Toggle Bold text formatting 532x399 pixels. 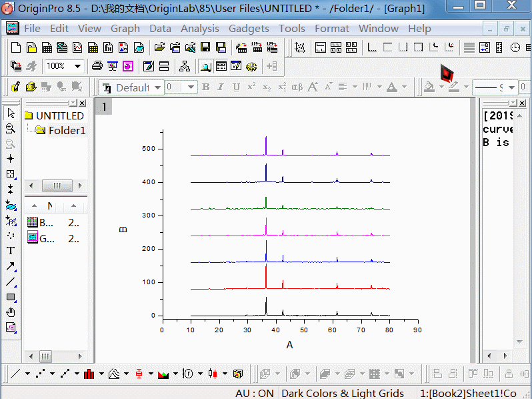(206, 87)
